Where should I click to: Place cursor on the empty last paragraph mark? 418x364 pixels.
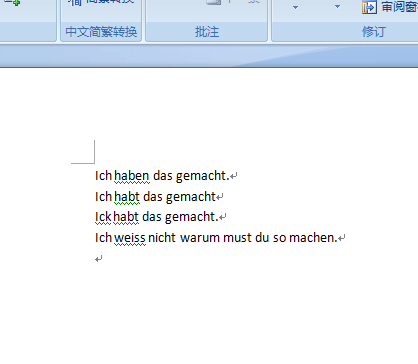pyautogui.click(x=98, y=259)
